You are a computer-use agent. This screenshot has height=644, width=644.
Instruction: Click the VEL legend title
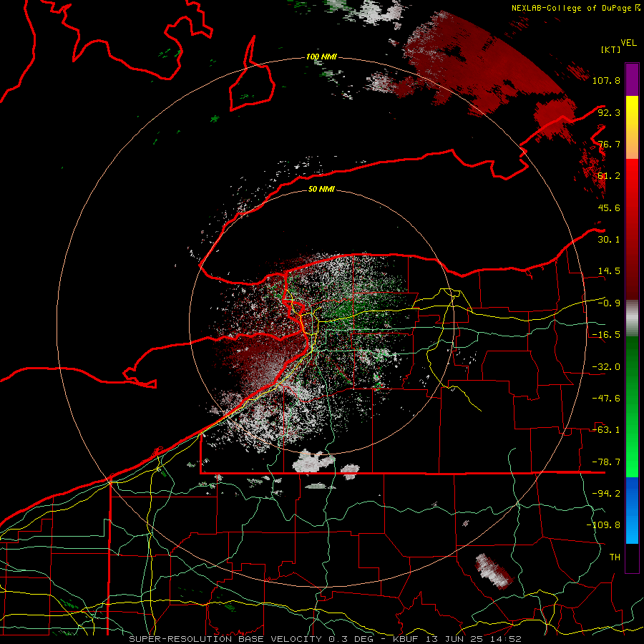628,43
